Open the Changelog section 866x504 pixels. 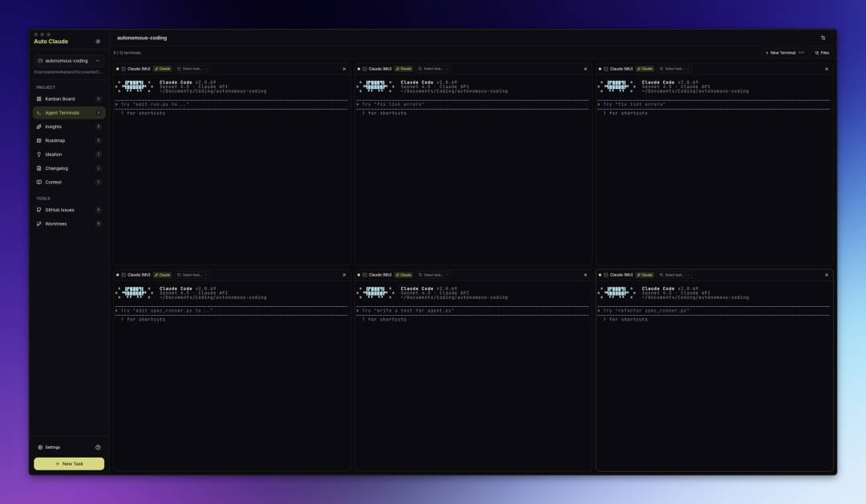click(x=57, y=168)
